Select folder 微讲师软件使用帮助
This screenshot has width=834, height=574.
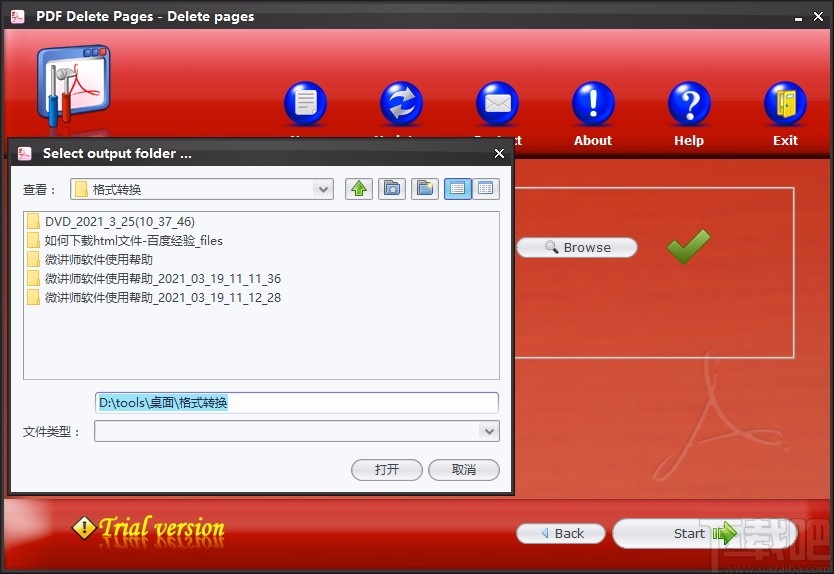click(90, 260)
